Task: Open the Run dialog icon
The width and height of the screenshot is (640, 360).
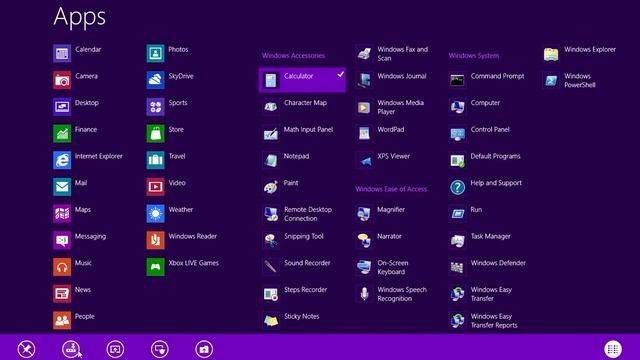Action: point(458,213)
